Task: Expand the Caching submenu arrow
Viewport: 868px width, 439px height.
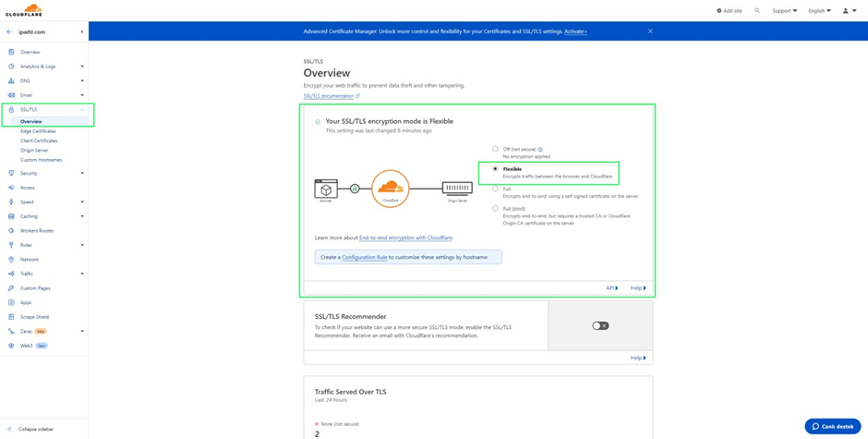Action: tap(82, 216)
